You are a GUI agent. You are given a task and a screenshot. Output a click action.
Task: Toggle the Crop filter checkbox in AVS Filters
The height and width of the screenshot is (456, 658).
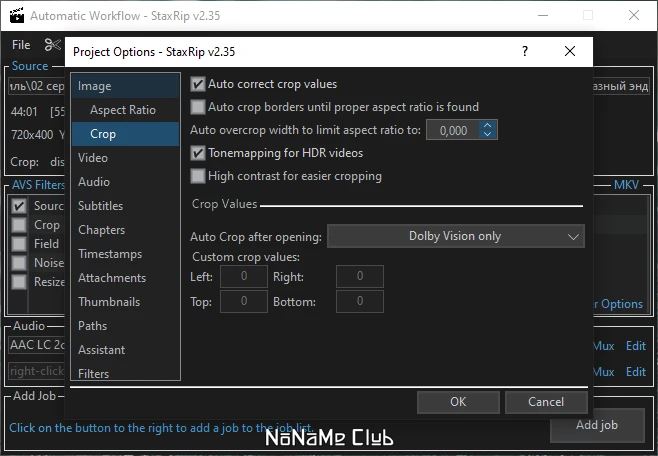[x=19, y=225]
